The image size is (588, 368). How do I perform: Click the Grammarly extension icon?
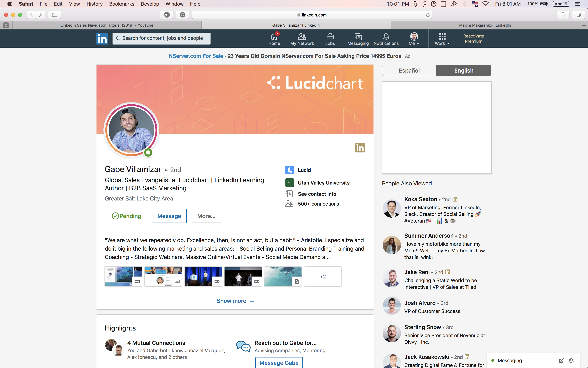coord(183,15)
